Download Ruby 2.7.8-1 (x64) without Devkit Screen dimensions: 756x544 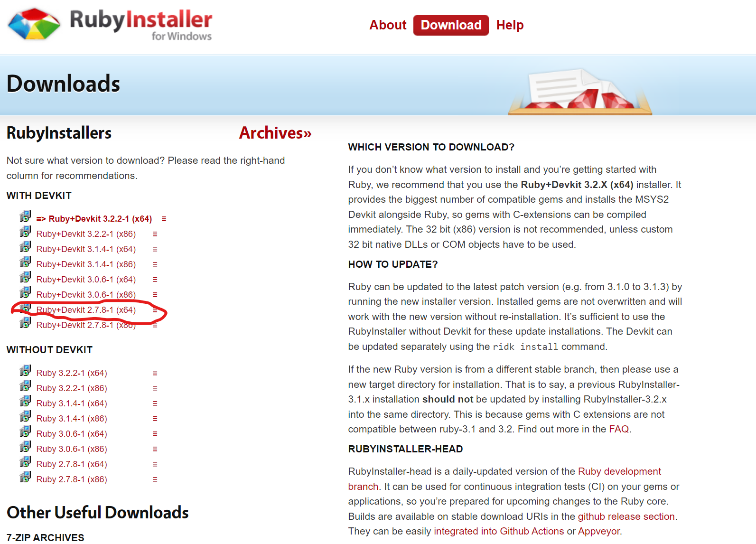(x=72, y=464)
